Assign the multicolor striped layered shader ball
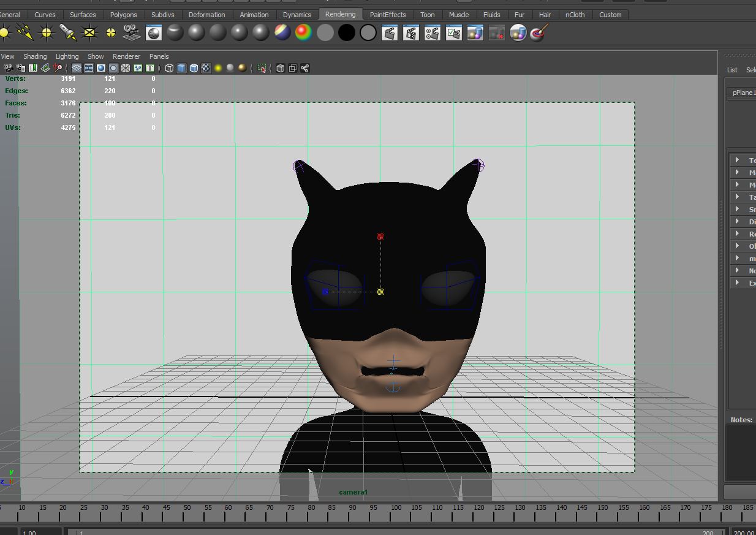Image resolution: width=756 pixels, height=535 pixels. (x=282, y=32)
